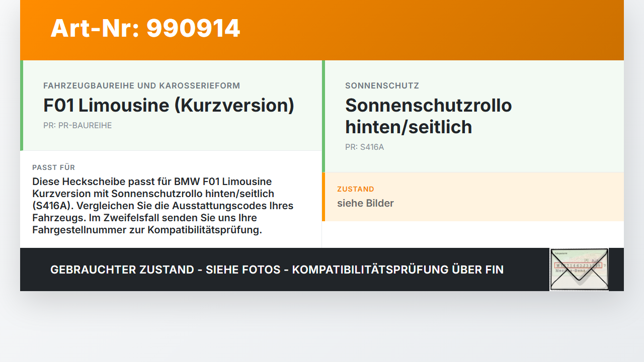644x362 pixels.
Task: Click the SONNENSCHUTZ label
Action: coord(382,85)
